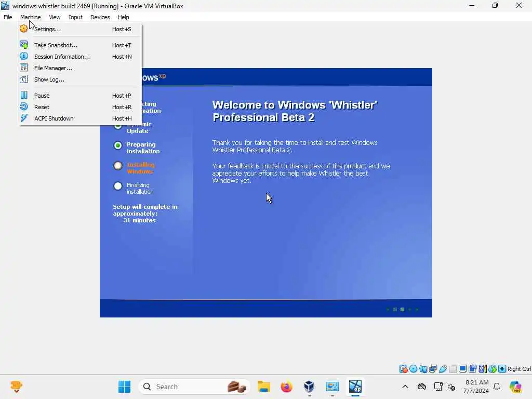Click the USB devices status icon
The image size is (532, 399).
coord(443,369)
